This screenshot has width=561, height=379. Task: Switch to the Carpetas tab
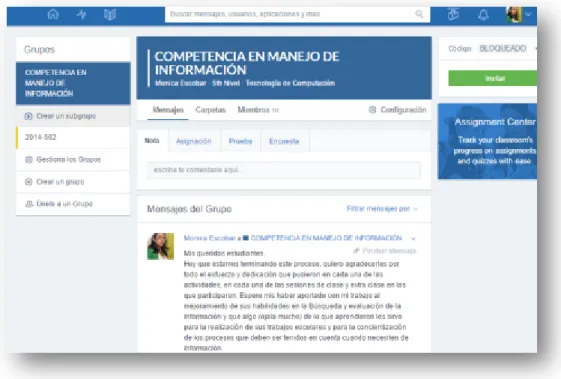pos(210,110)
